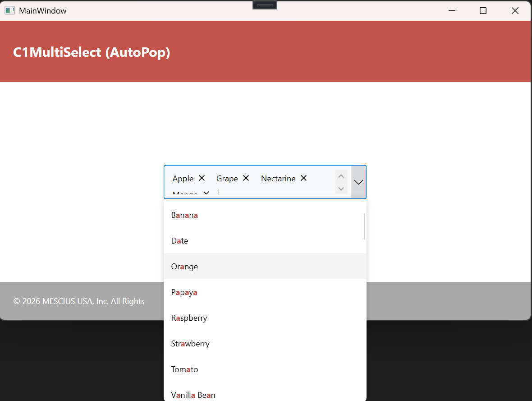Choose Strawberry from the dropdown
The height and width of the screenshot is (401, 532).
click(265, 344)
